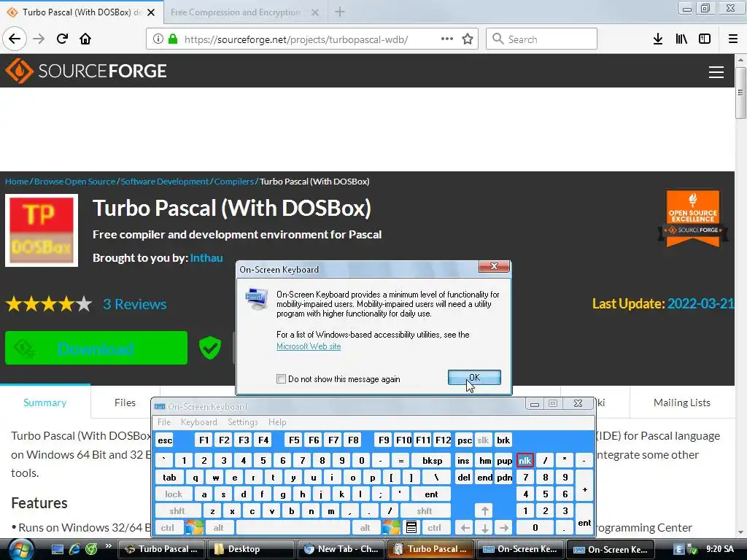747x560 pixels.
Task: Open site information icon in address bar
Action: (x=158, y=39)
